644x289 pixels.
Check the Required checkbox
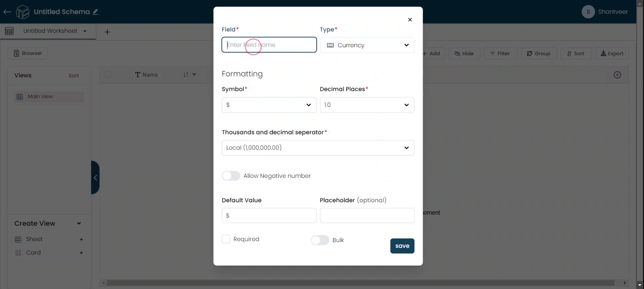[226, 239]
